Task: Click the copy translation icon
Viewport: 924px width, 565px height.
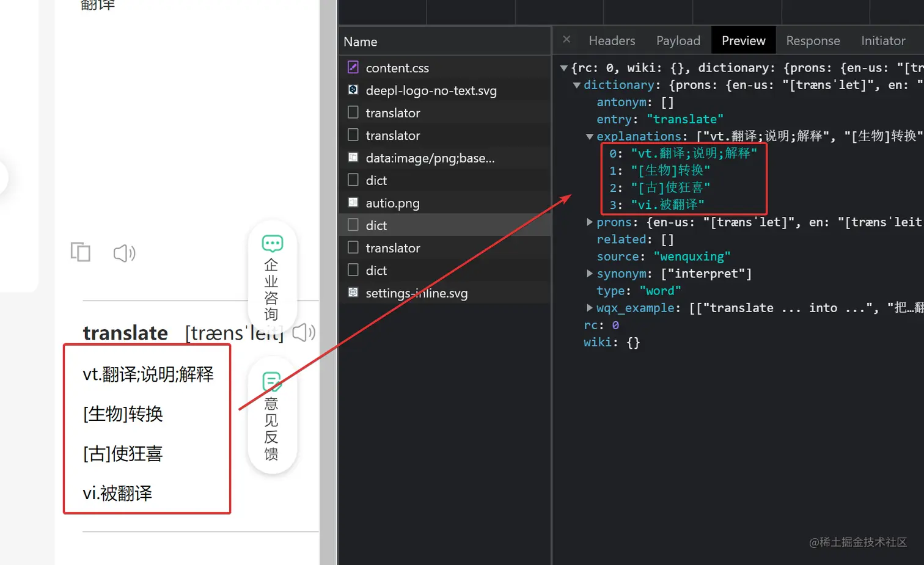Action: [x=81, y=252]
